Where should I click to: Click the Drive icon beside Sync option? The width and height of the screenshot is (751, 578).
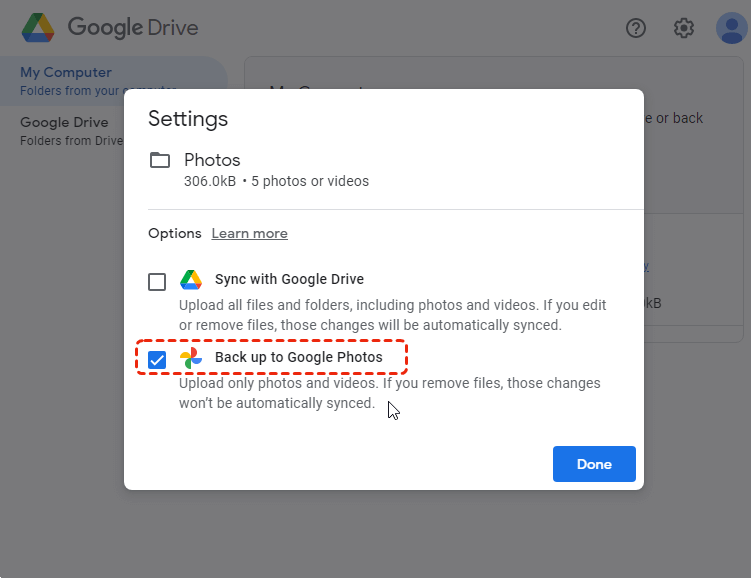pos(191,280)
